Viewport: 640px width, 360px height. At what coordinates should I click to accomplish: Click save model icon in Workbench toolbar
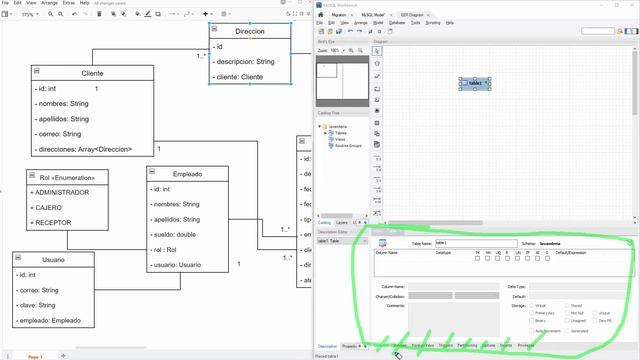339,31
